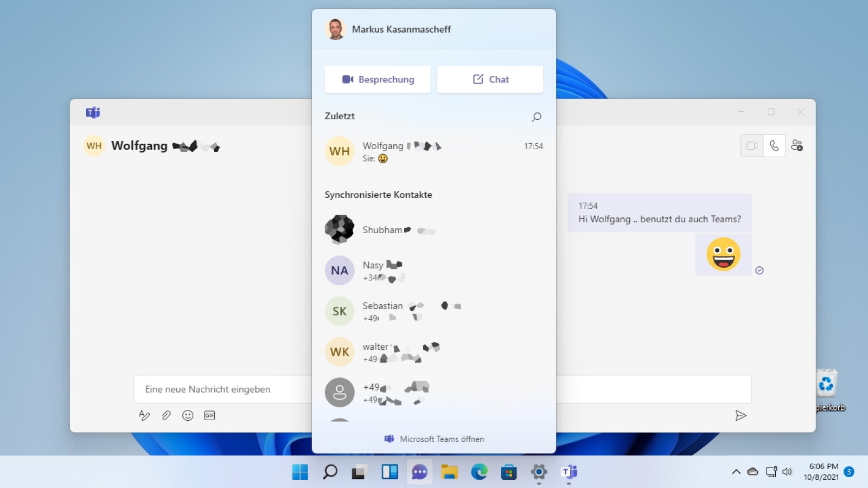Attach a file using the paperclip icon
This screenshot has height=488, width=868.
166,415
